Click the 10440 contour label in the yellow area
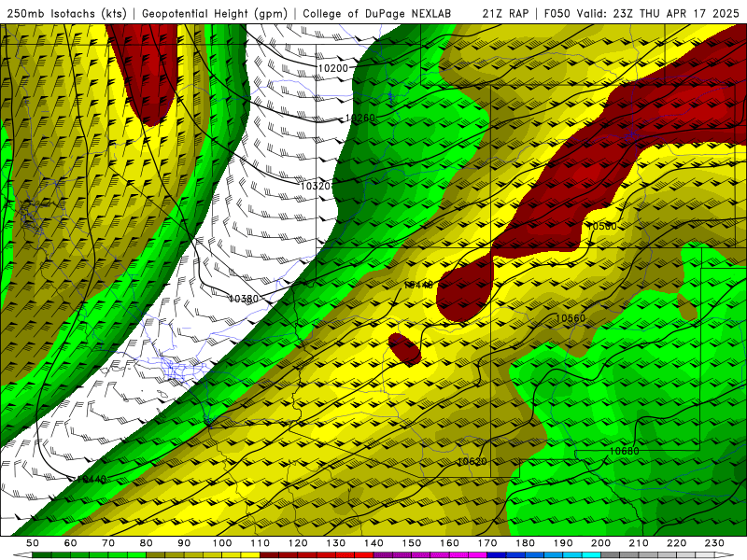This screenshot has width=747, height=560. tap(418, 285)
